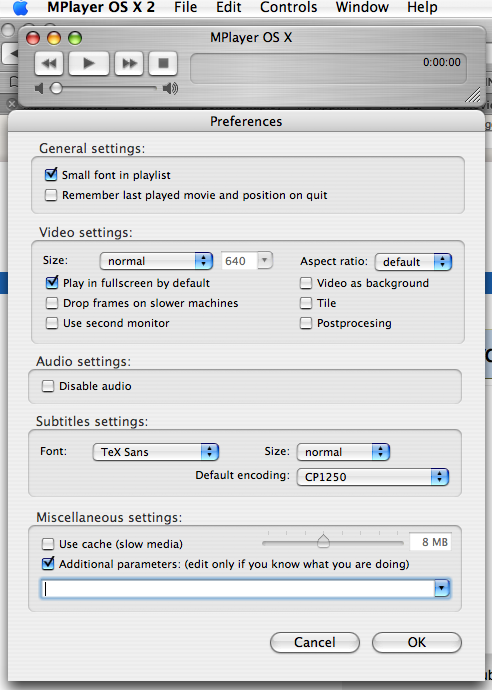Click the Cancel button

pos(315,642)
